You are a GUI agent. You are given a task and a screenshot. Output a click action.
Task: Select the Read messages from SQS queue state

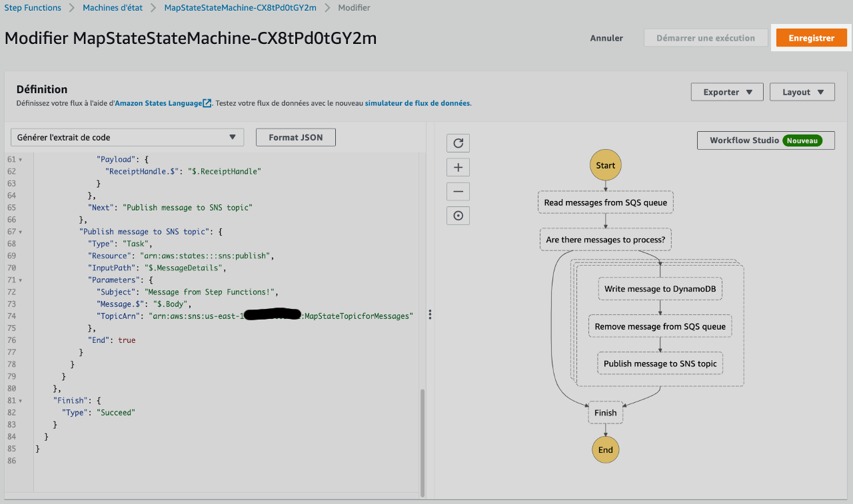(x=605, y=202)
